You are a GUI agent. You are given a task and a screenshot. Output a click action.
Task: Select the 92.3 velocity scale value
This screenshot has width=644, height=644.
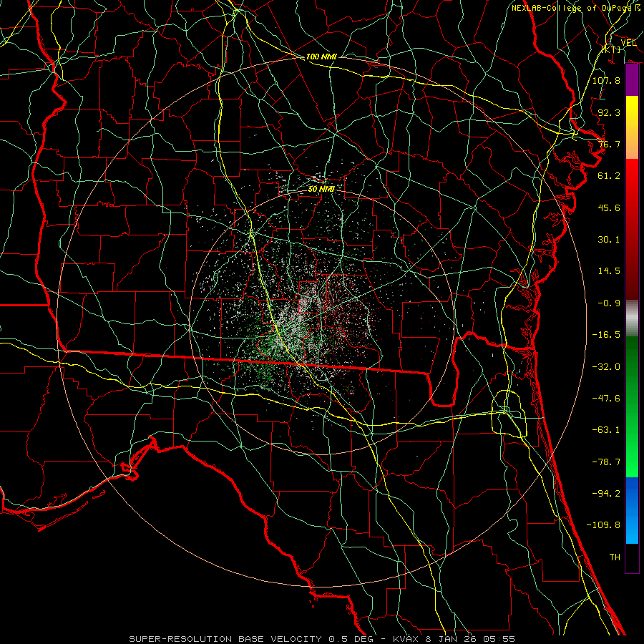point(609,112)
